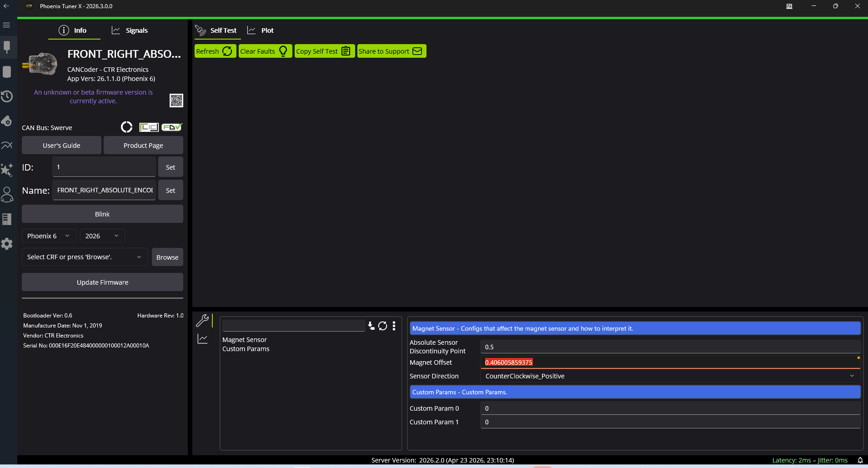Open the plot trend icon in the sidebar

pos(7,146)
